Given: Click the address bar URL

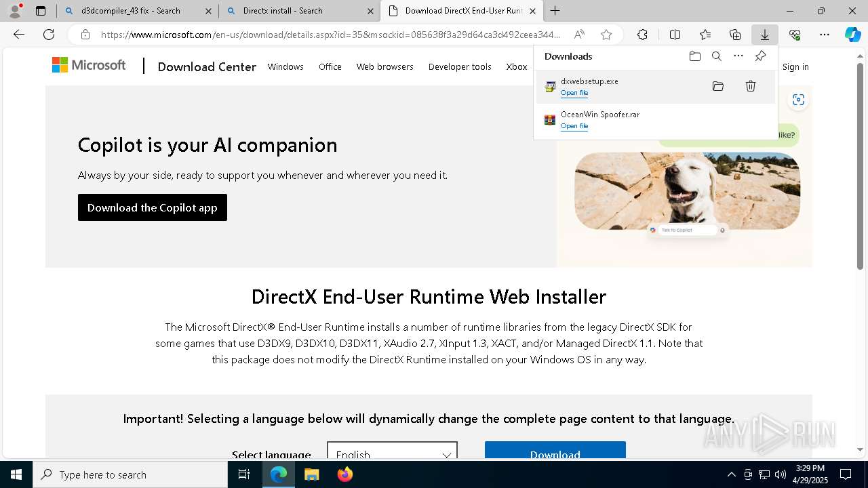Looking at the screenshot, I should click(x=330, y=35).
